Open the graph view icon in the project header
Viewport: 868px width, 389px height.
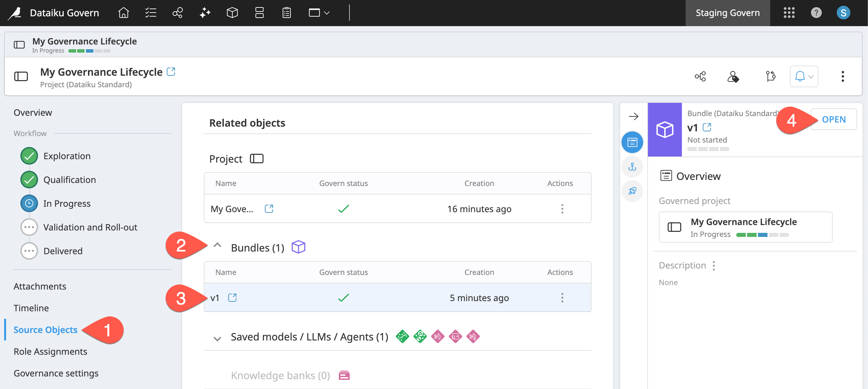700,76
